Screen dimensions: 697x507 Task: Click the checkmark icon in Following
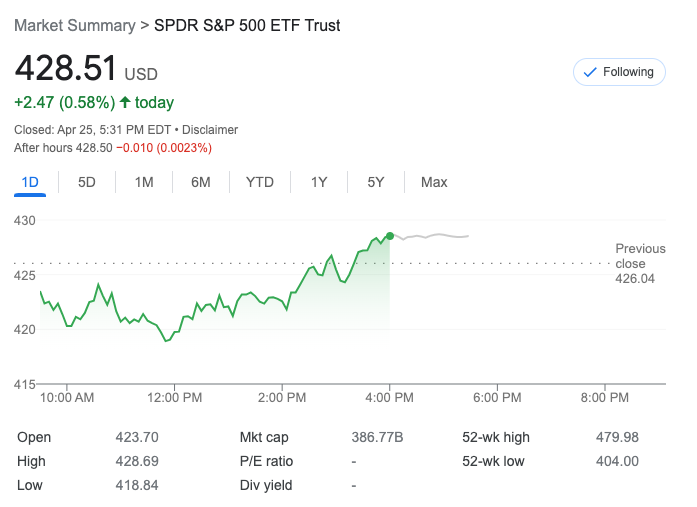[590, 72]
